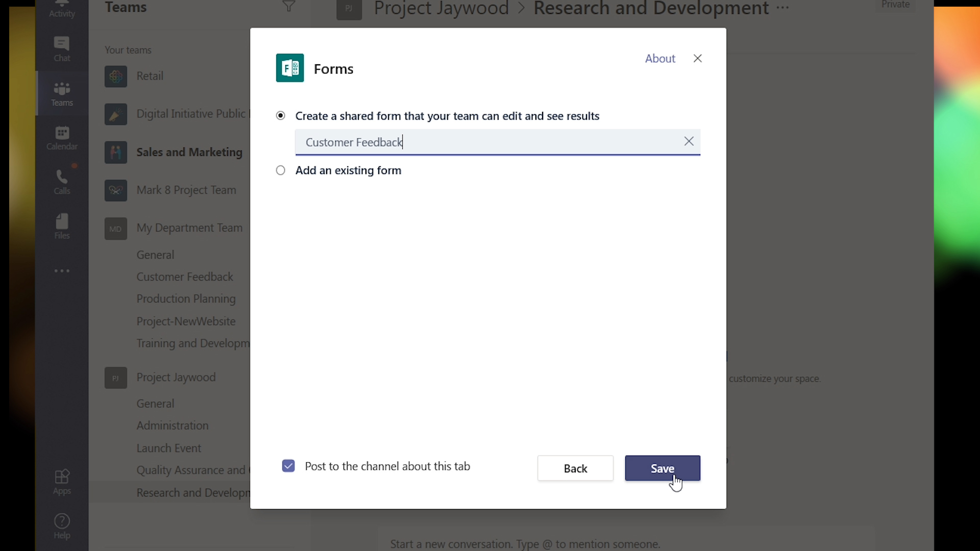Open channel options ellipsis next to Research and Development
This screenshot has width=980, height=551.
pyautogui.click(x=782, y=8)
